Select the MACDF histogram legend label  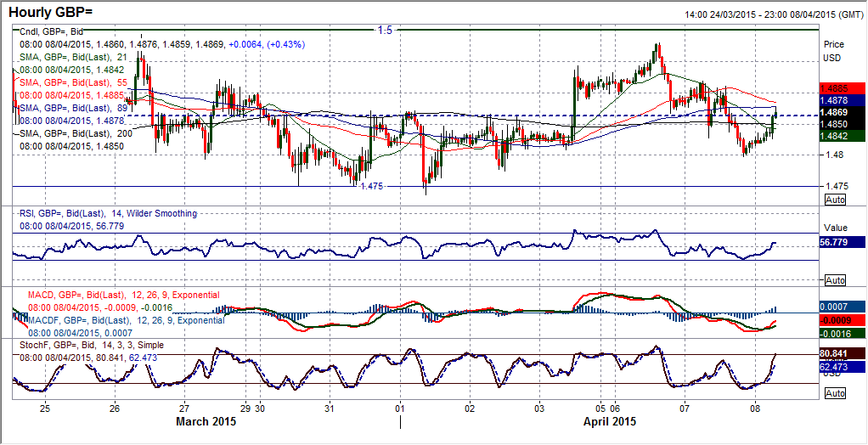[x=127, y=320]
